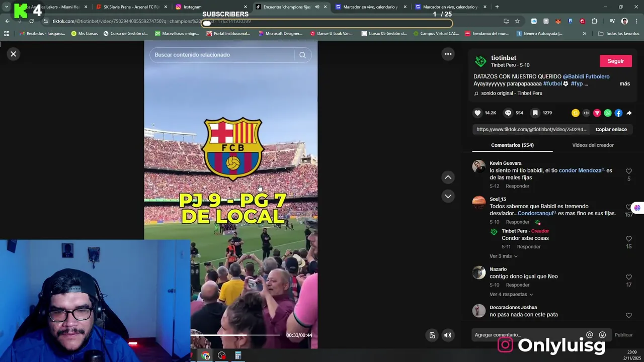Go to the previous video with up arrow
Viewport: 644px width, 362px height.
pyautogui.click(x=448, y=177)
